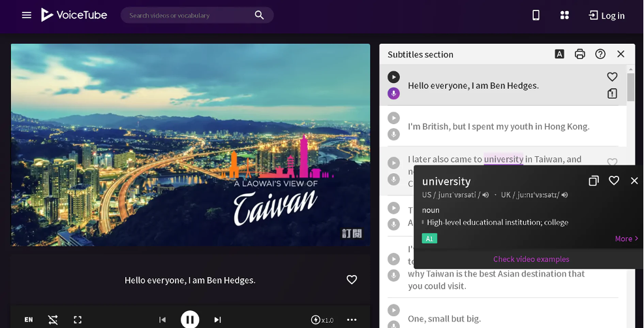Screen dimensions: 644x328
Task: Play US pronunciation audio of university
Action: (486, 195)
